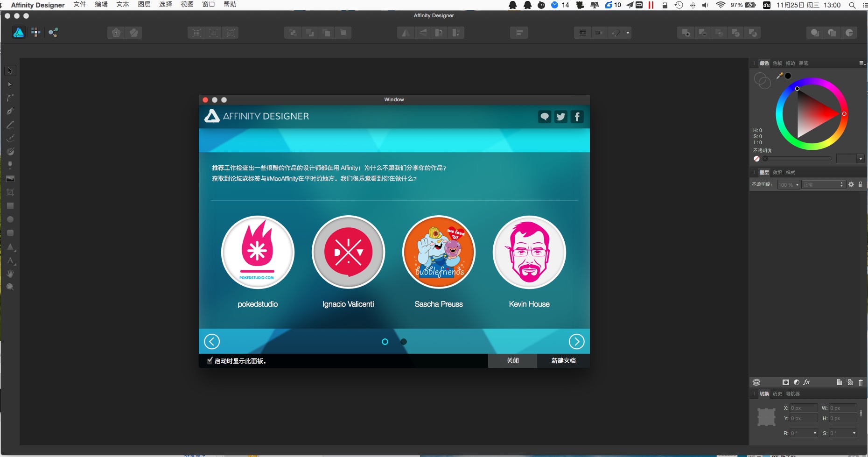Click the Twitter icon in welcome panel
The height and width of the screenshot is (457, 868).
click(x=561, y=117)
